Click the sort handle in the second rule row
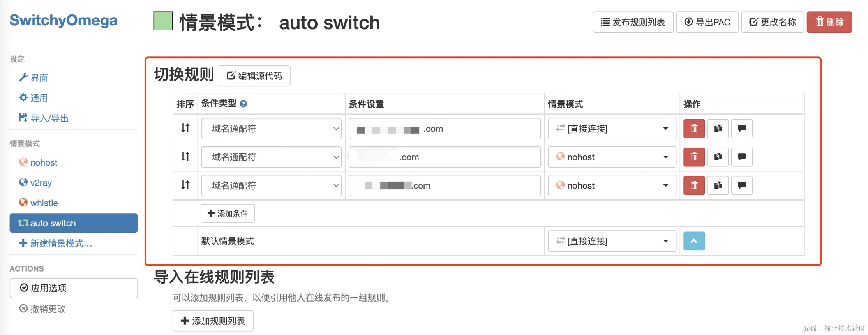Screen dimensions: 868x335 point(185,157)
